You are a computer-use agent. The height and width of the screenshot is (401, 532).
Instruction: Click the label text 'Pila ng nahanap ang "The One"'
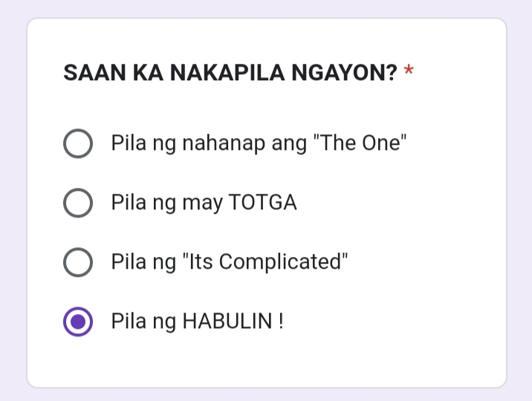[259, 143]
